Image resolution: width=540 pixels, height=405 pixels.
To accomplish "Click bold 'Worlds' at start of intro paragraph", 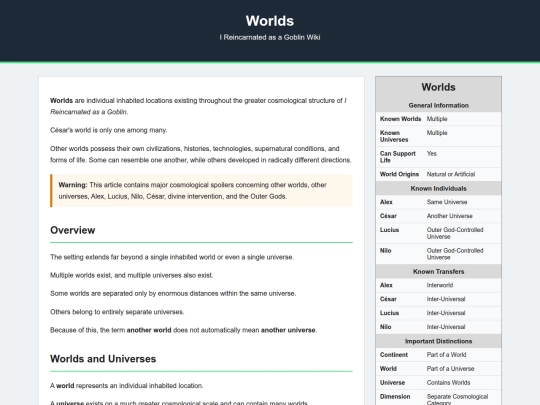I will click(61, 101).
